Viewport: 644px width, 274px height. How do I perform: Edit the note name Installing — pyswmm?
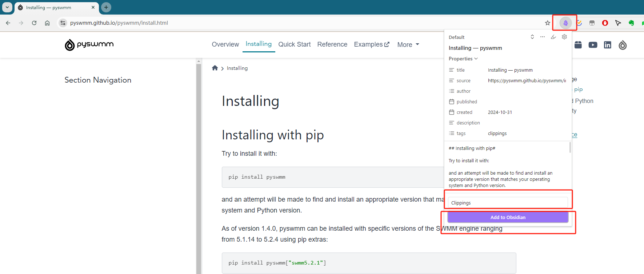tap(475, 48)
